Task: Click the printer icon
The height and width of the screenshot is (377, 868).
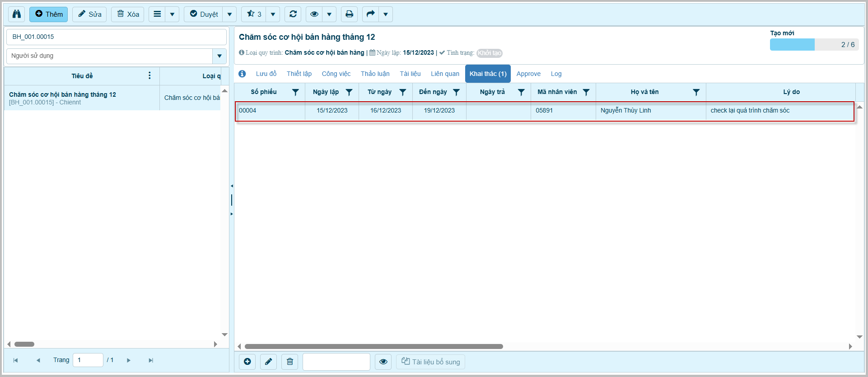Action: tap(349, 14)
